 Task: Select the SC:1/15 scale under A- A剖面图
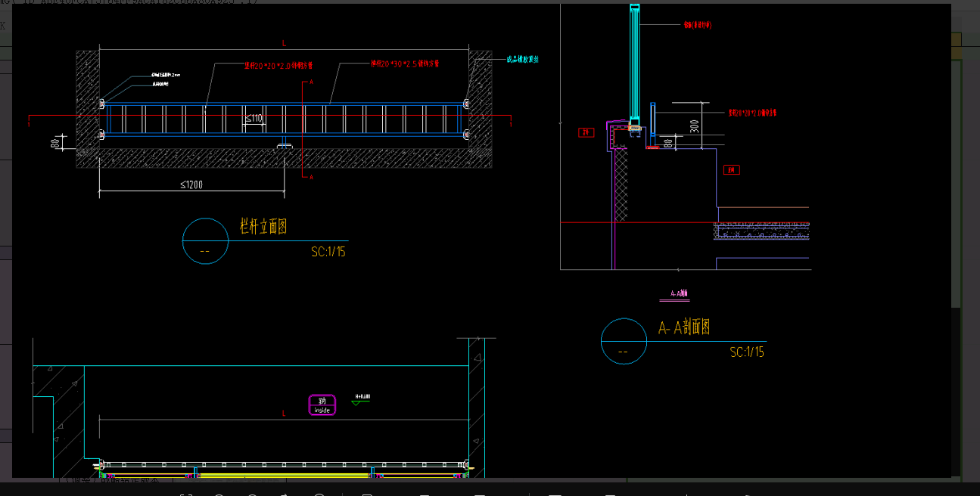(x=747, y=352)
